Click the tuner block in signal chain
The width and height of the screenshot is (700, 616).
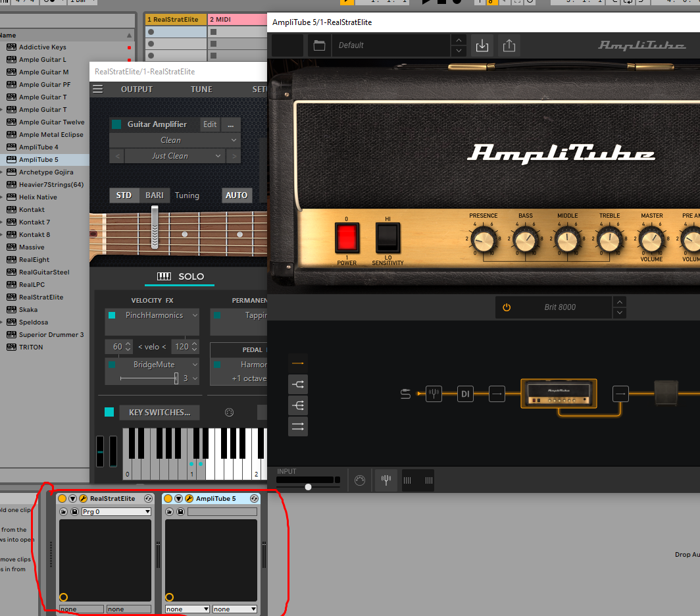(x=434, y=394)
